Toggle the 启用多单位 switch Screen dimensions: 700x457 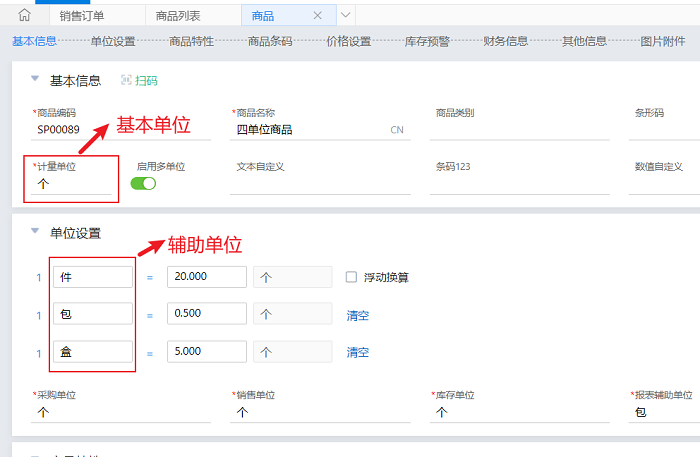click(x=144, y=184)
